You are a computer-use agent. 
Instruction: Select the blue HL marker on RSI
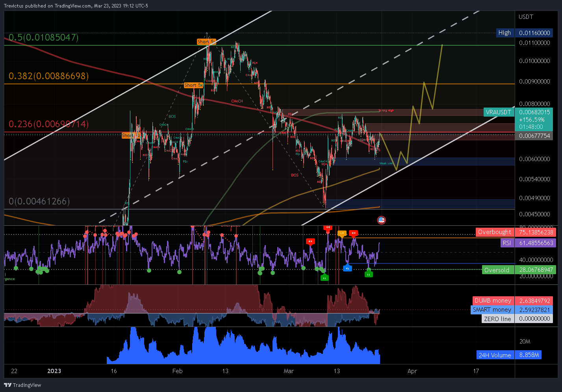point(347,268)
